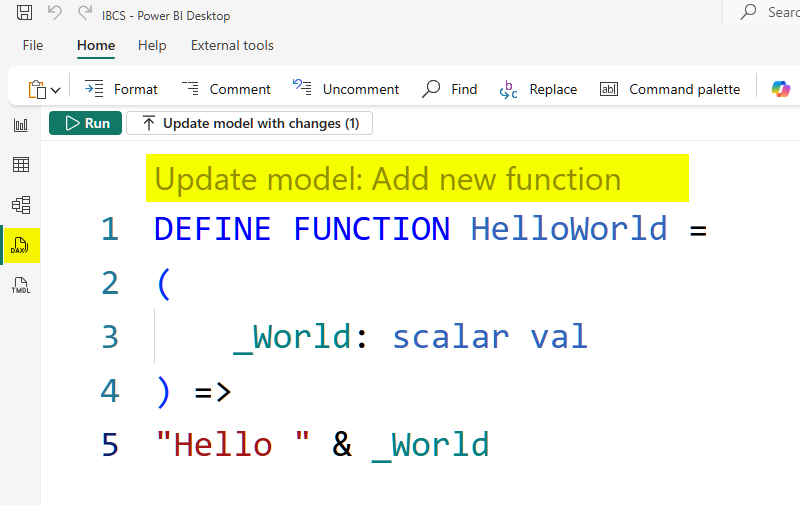Open the Command palette
Viewport: 800px width, 505px height.
point(670,89)
